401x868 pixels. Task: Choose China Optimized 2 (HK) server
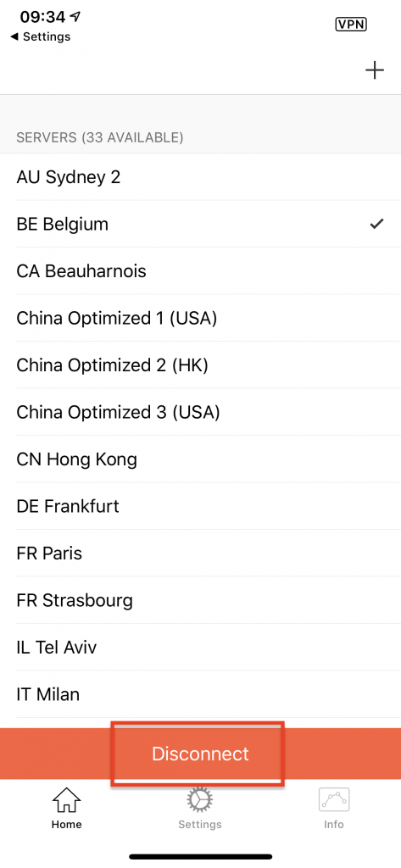point(200,365)
